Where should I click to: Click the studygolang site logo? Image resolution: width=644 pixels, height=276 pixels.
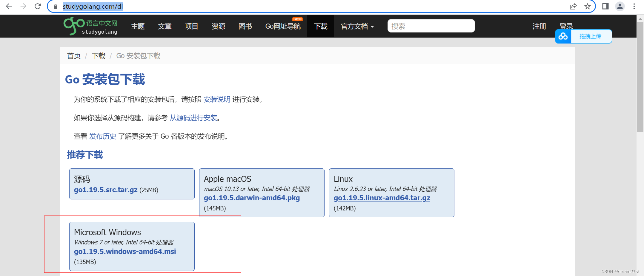90,26
